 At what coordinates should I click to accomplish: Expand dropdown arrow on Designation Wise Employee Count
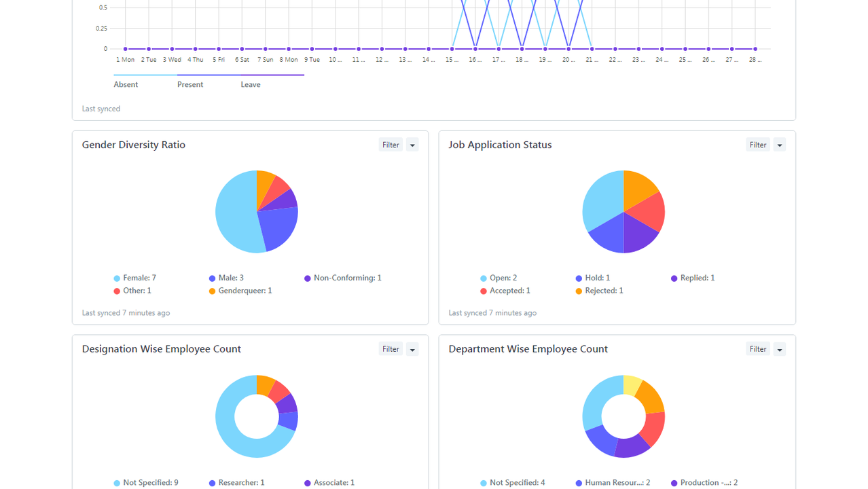click(412, 349)
